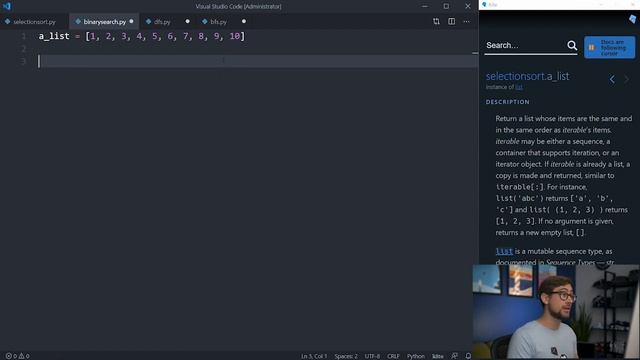Toggle Docs are following cursor button
The width and height of the screenshot is (640, 360).
click(x=609, y=47)
